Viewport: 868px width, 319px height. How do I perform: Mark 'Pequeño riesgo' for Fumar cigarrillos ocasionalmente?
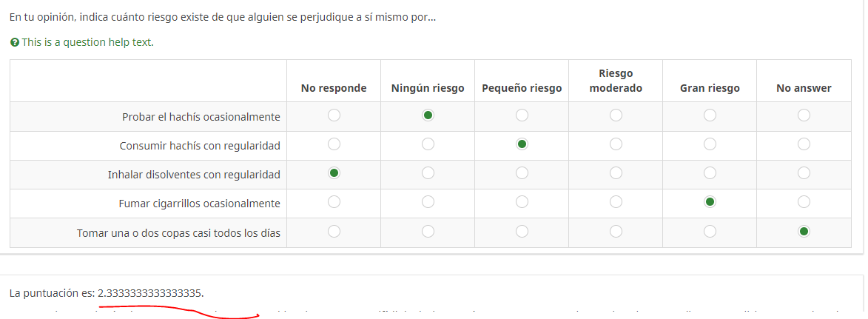522,202
